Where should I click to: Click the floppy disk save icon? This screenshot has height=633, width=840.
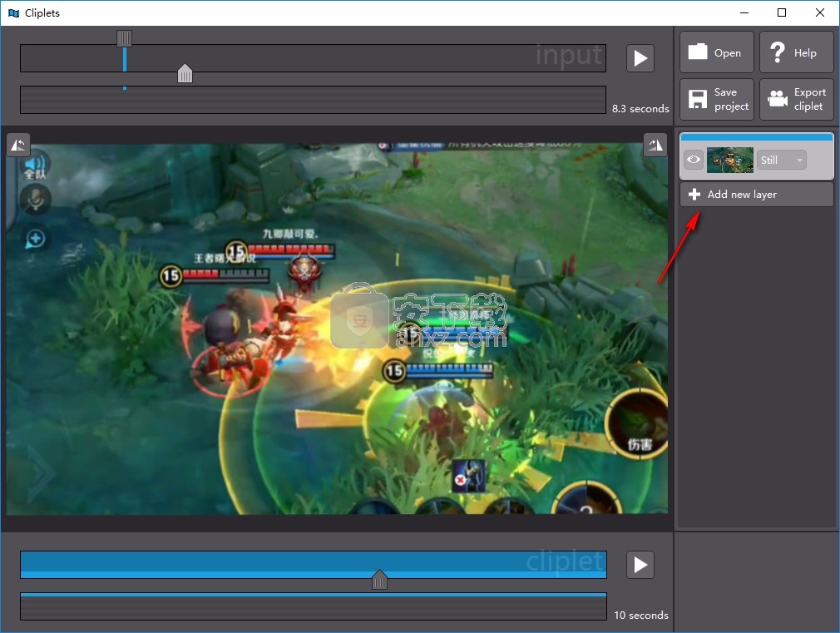(698, 99)
